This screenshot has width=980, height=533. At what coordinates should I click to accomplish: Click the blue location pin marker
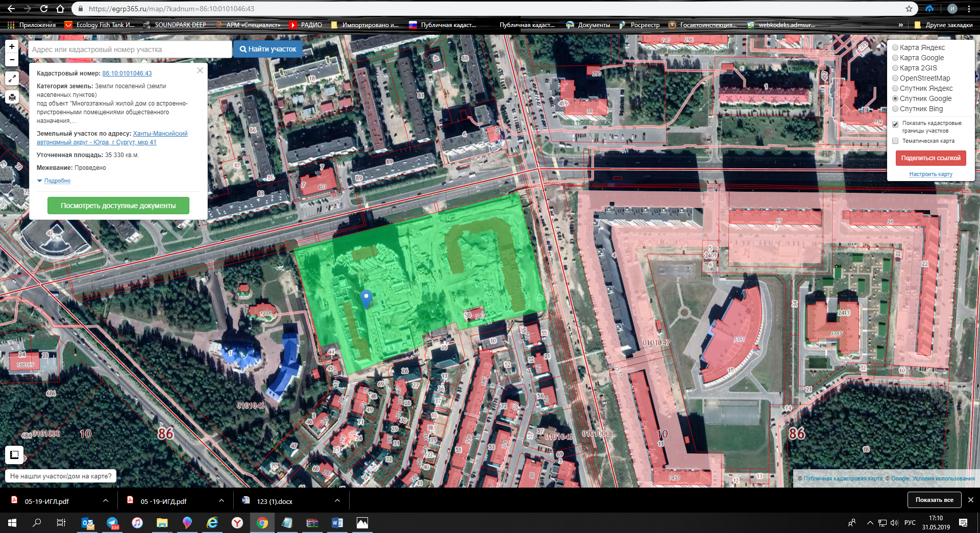click(x=366, y=298)
